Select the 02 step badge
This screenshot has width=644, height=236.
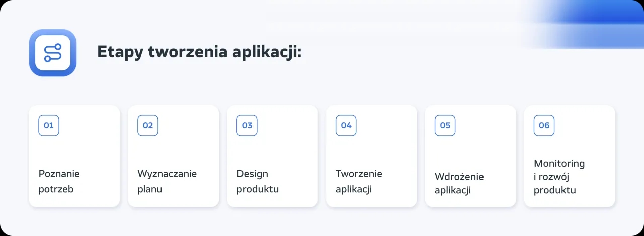(x=148, y=126)
